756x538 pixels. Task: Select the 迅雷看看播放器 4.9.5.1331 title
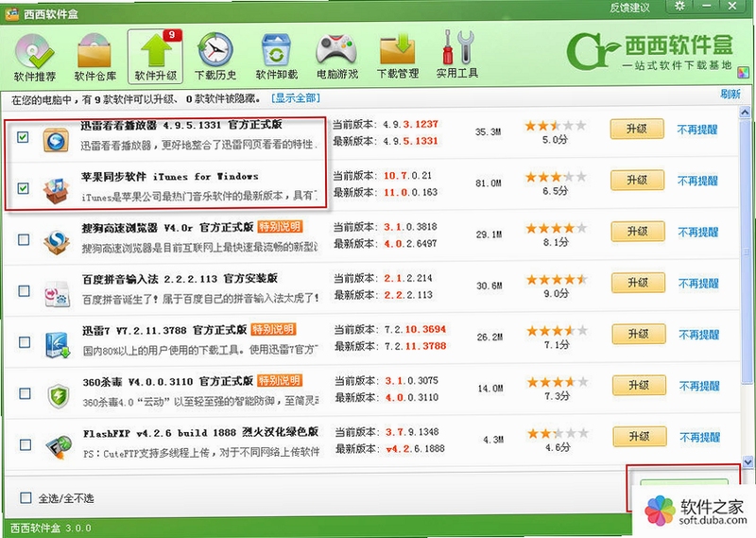coord(181,125)
